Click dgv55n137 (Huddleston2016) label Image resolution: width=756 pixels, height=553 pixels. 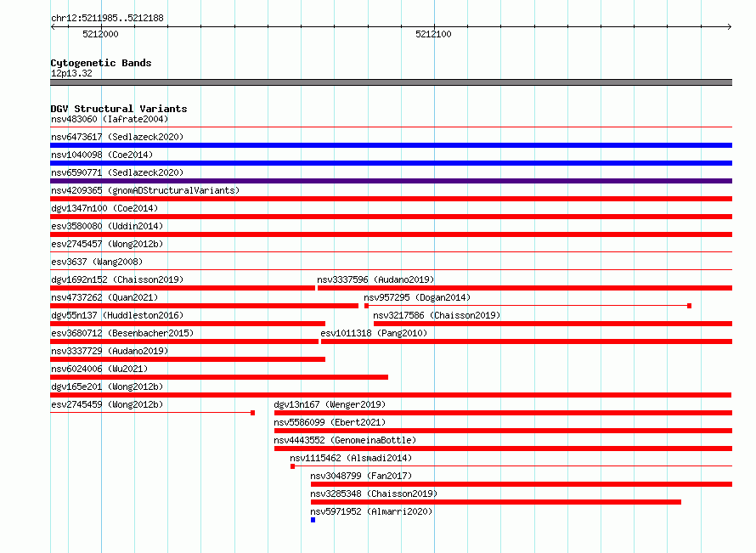click(117, 315)
